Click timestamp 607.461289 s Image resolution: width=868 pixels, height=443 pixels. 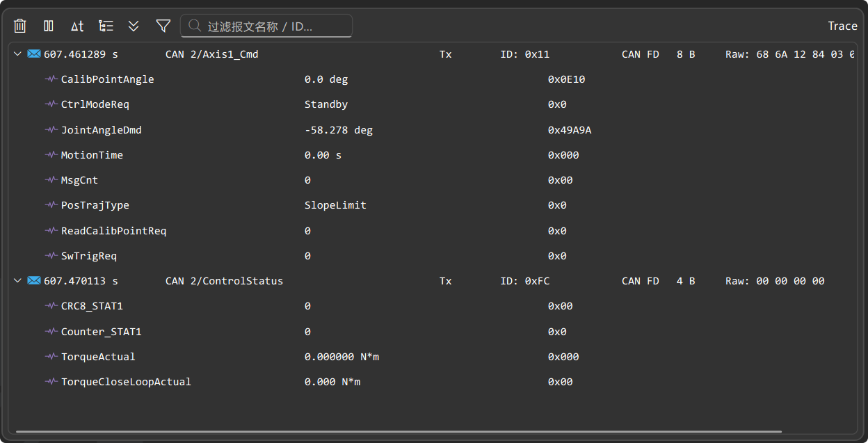pyautogui.click(x=81, y=54)
